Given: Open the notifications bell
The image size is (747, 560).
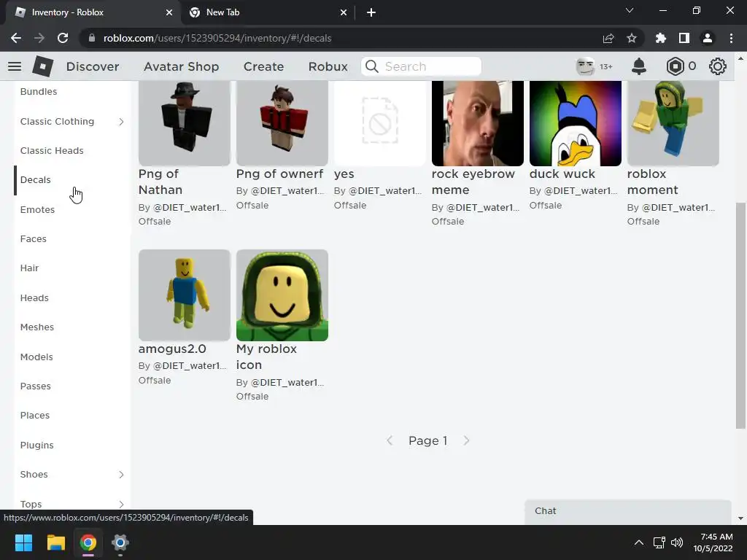Looking at the screenshot, I should [639, 66].
